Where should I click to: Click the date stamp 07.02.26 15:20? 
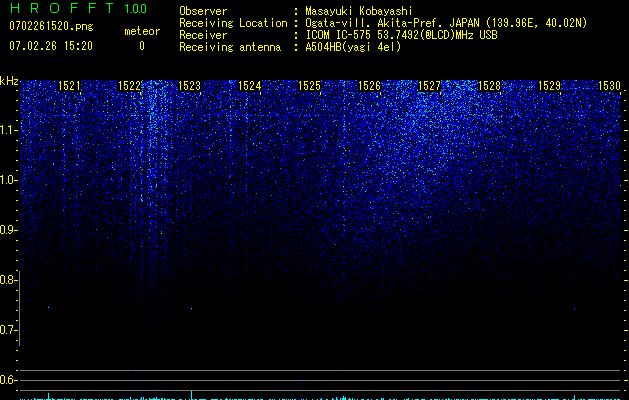point(51,46)
